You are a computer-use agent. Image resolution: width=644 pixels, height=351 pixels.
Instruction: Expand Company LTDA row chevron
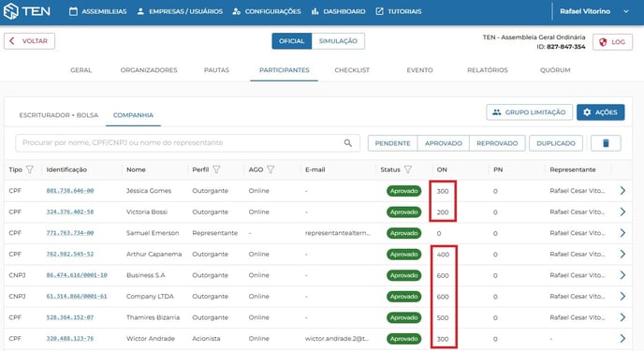[622, 297]
